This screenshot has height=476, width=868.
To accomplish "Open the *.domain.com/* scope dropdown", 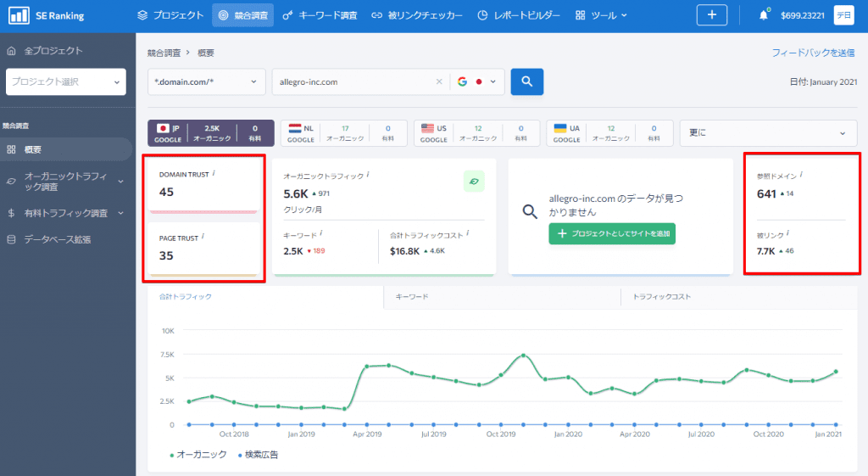I will tap(207, 81).
